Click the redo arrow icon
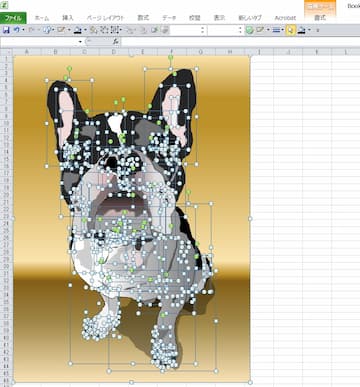 [x=32, y=30]
